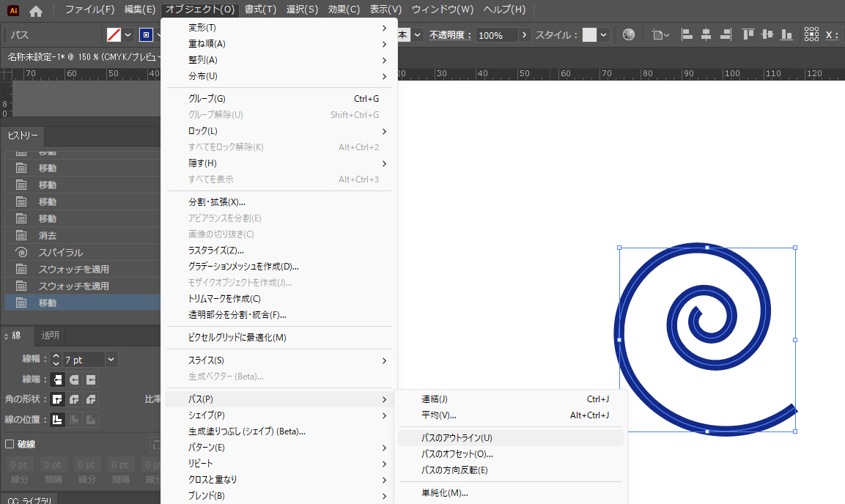The width and height of the screenshot is (845, 504).
Task: Click the Home icon in the top bar
Action: point(35,10)
